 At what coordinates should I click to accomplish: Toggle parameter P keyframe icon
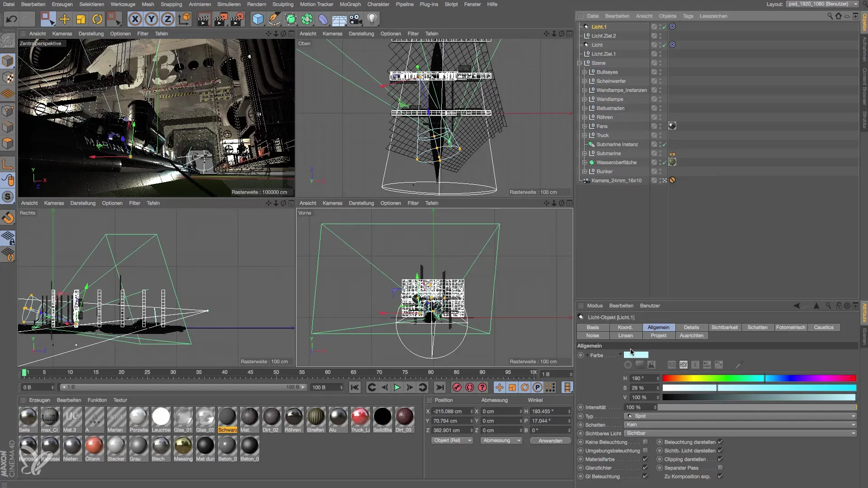click(538, 387)
